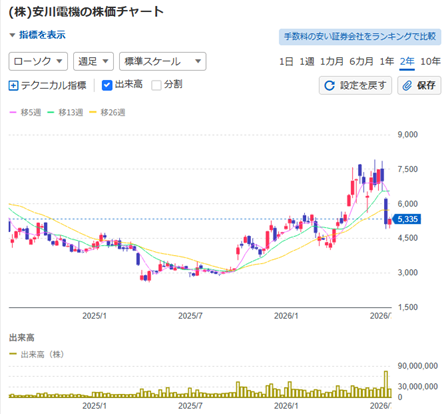Open the ローソク chart type dropdown
The image size is (446, 414).
click(38, 61)
